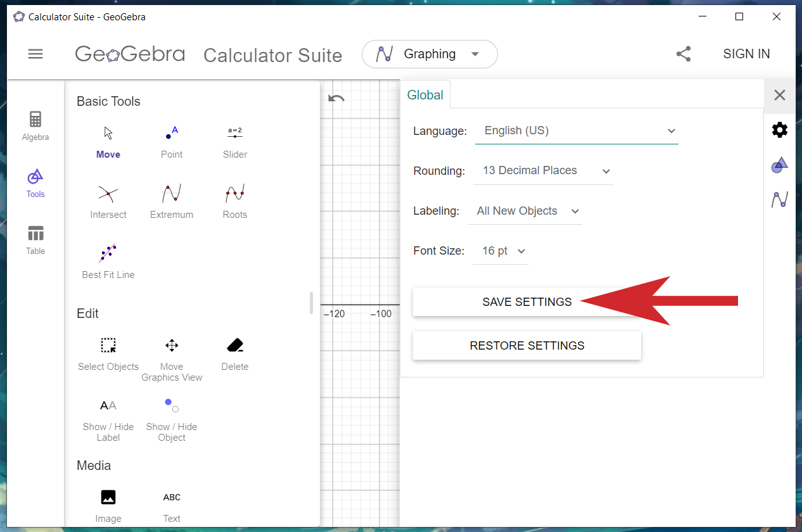Click the SAVE SETTINGS button
The width and height of the screenshot is (802, 532).
point(527,302)
